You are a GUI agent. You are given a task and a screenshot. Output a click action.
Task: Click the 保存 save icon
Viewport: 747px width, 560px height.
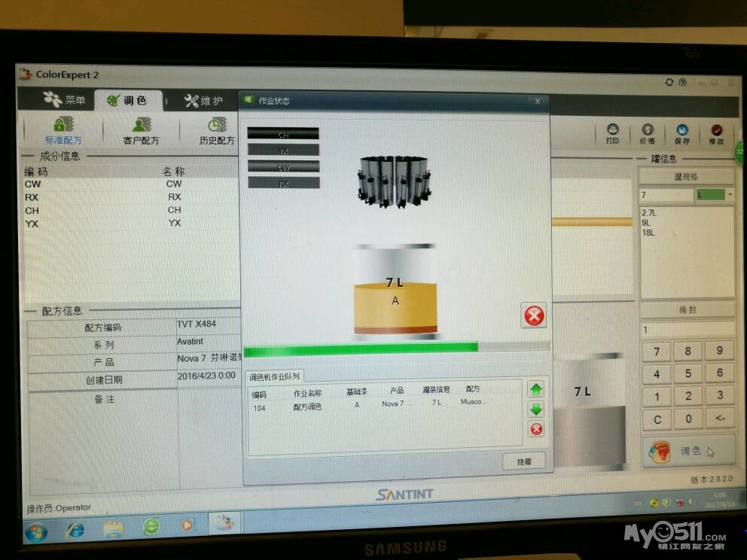click(x=681, y=133)
